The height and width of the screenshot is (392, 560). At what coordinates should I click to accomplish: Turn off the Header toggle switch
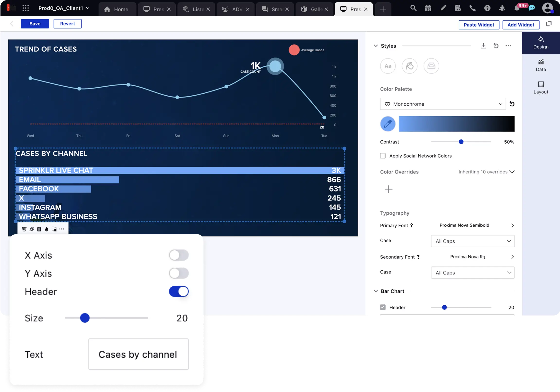(x=179, y=292)
